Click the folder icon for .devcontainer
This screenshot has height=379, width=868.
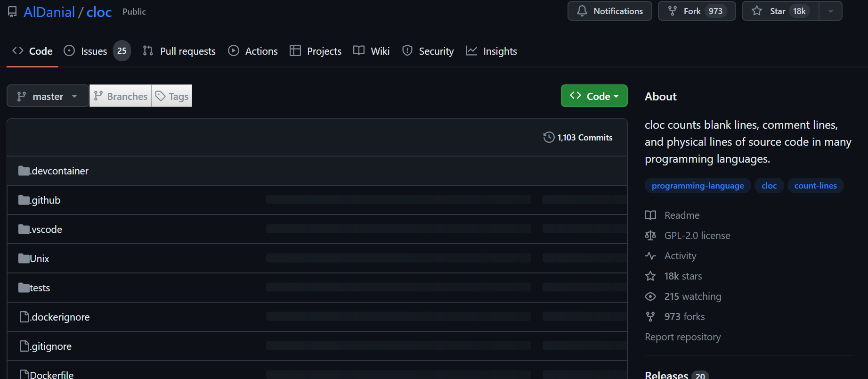tap(24, 171)
